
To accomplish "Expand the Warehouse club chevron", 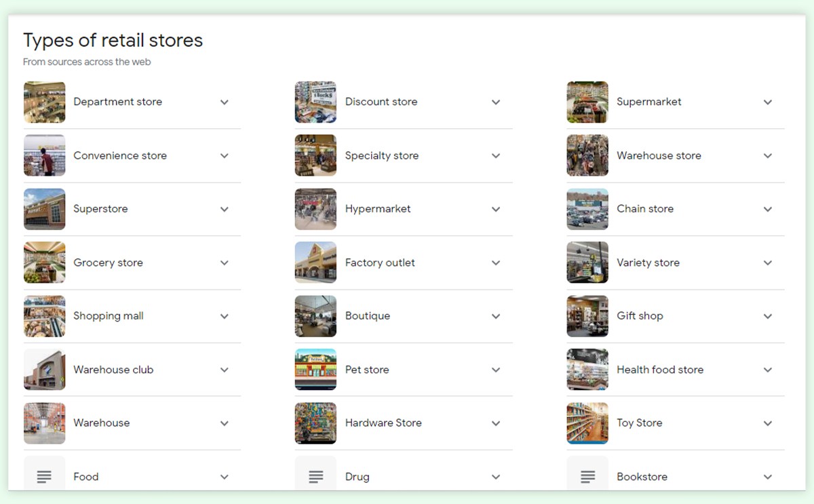I will (225, 370).
